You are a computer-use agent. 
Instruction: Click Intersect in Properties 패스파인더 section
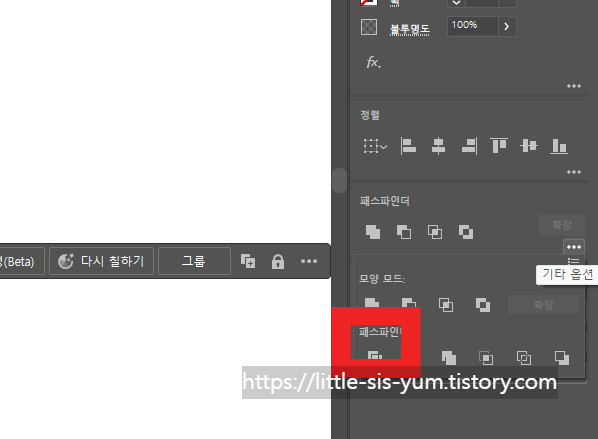tap(435, 232)
